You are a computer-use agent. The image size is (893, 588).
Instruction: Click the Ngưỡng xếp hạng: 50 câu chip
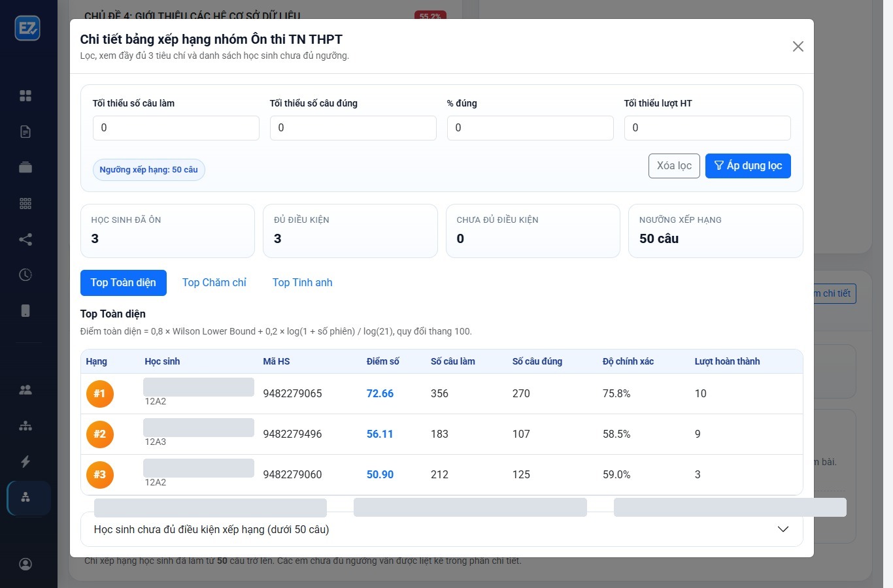[148, 170]
